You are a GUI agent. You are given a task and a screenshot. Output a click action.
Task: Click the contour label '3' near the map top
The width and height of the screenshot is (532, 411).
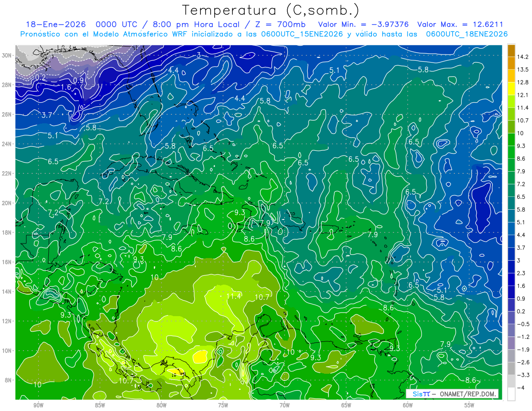point(199,55)
